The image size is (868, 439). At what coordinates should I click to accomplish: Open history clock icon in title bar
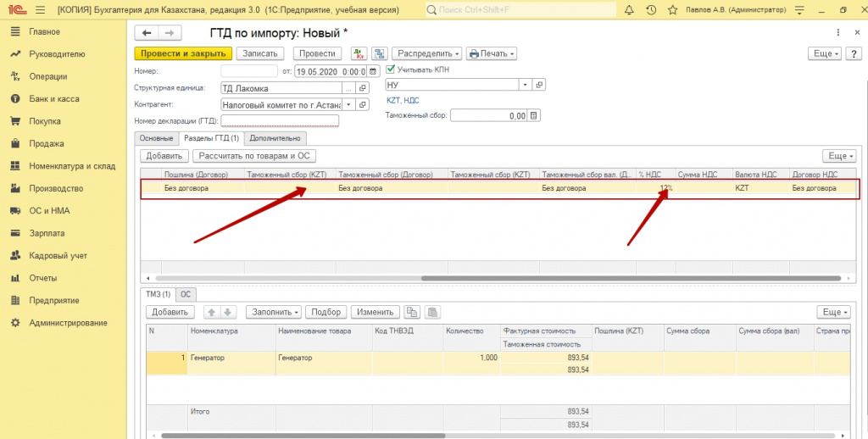click(x=651, y=10)
